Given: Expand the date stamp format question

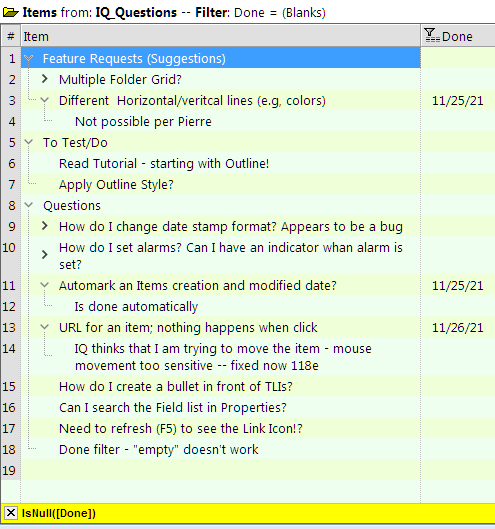Looking at the screenshot, I should 45,226.
